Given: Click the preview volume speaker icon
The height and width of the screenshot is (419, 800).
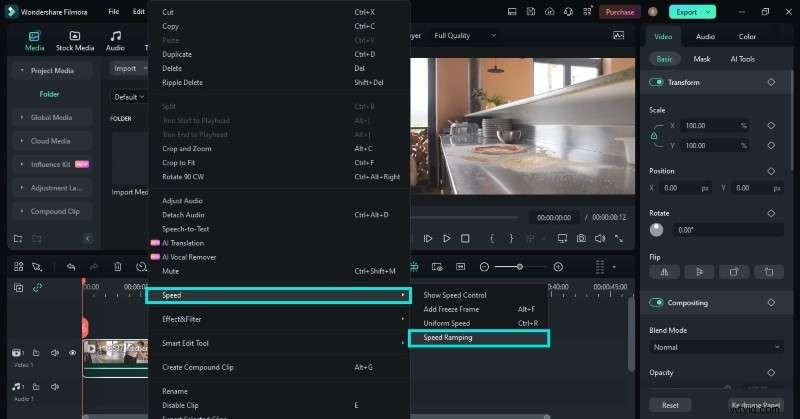Looking at the screenshot, I should [x=600, y=238].
